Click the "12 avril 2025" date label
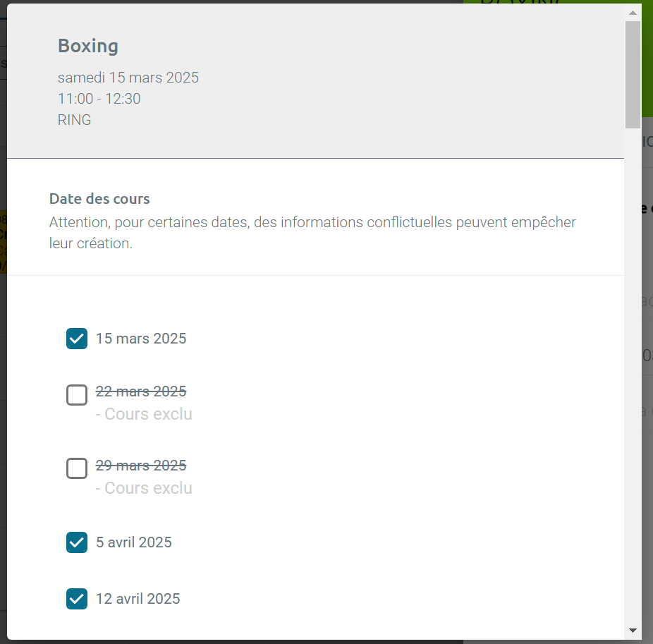653x644 pixels. coord(138,599)
